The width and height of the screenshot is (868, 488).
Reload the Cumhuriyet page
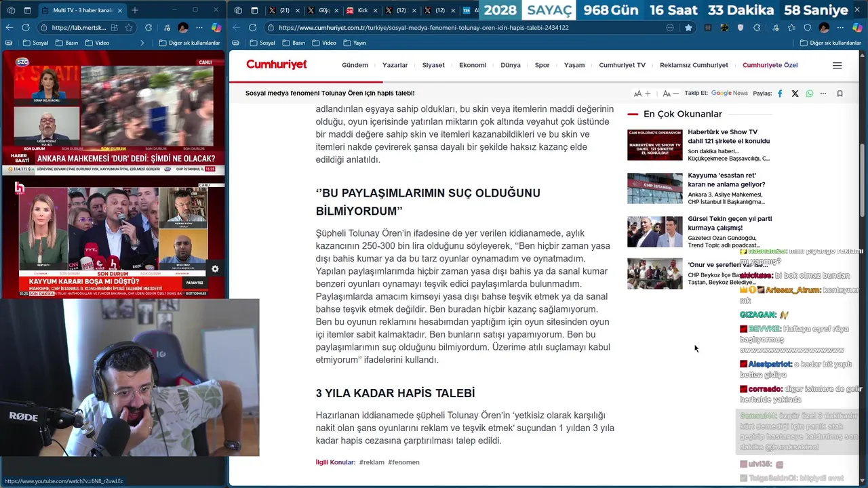click(x=253, y=28)
